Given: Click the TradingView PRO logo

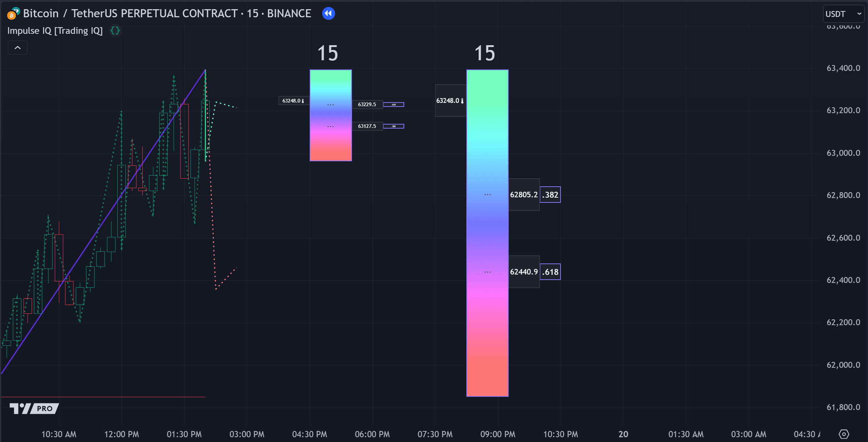Looking at the screenshot, I should pyautogui.click(x=34, y=408).
